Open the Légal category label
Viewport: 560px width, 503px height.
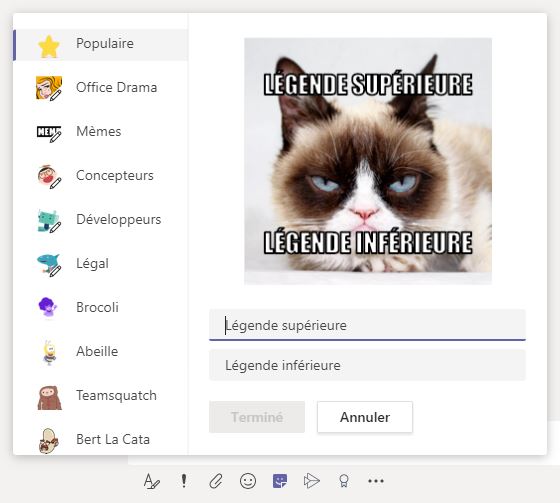(x=92, y=264)
